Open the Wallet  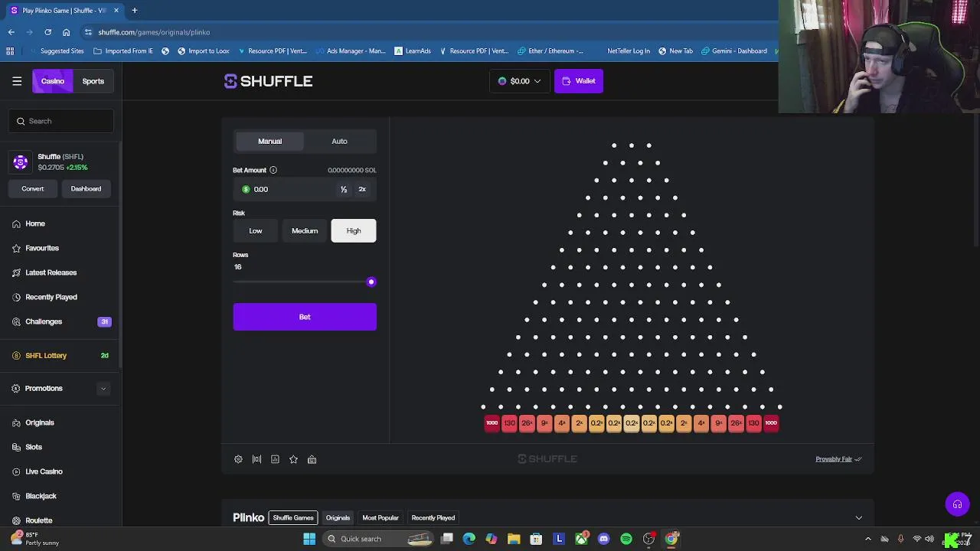(x=579, y=81)
